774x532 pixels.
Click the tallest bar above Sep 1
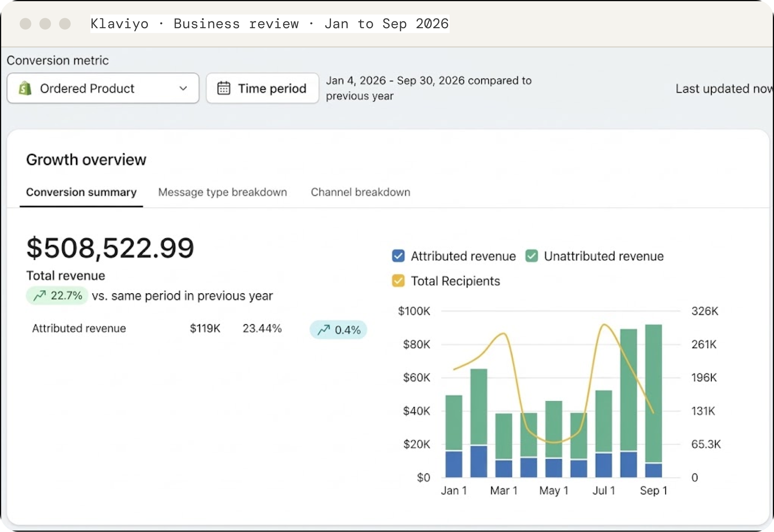[x=653, y=401]
